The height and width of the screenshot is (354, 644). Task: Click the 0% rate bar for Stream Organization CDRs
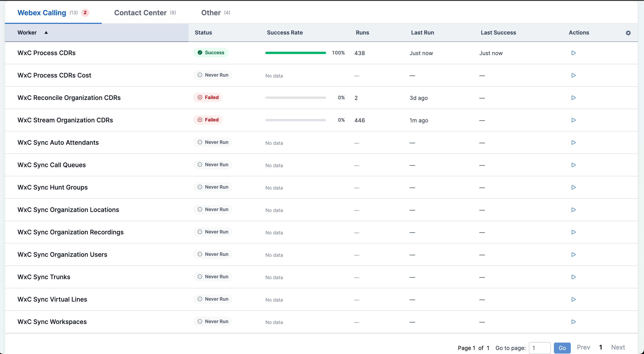[x=296, y=120]
